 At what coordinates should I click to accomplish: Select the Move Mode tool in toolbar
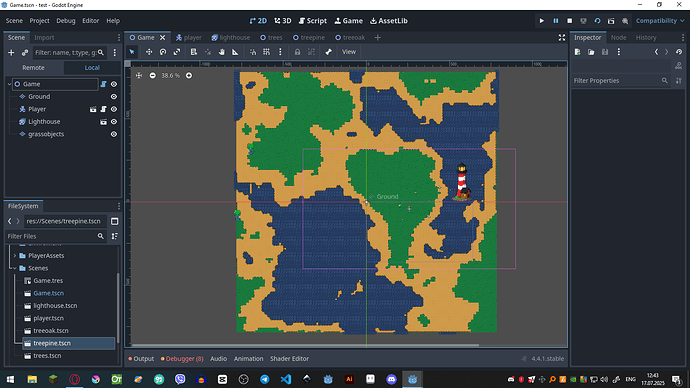coord(149,52)
